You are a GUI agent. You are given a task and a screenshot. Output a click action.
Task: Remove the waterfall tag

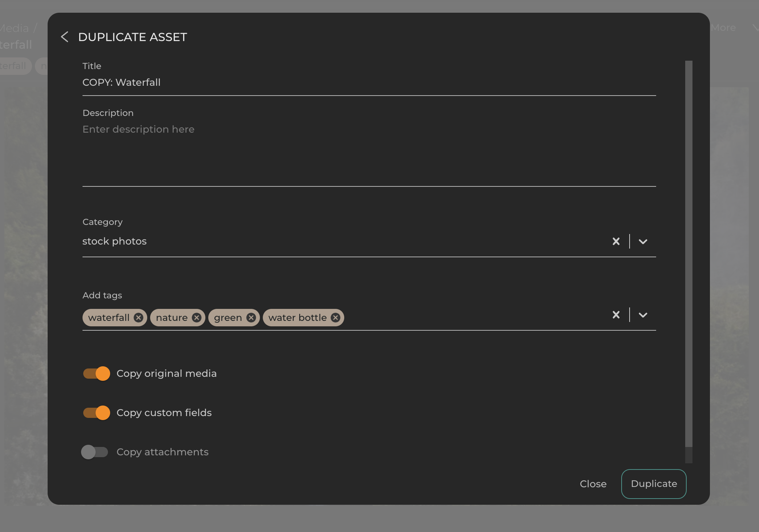[138, 318]
